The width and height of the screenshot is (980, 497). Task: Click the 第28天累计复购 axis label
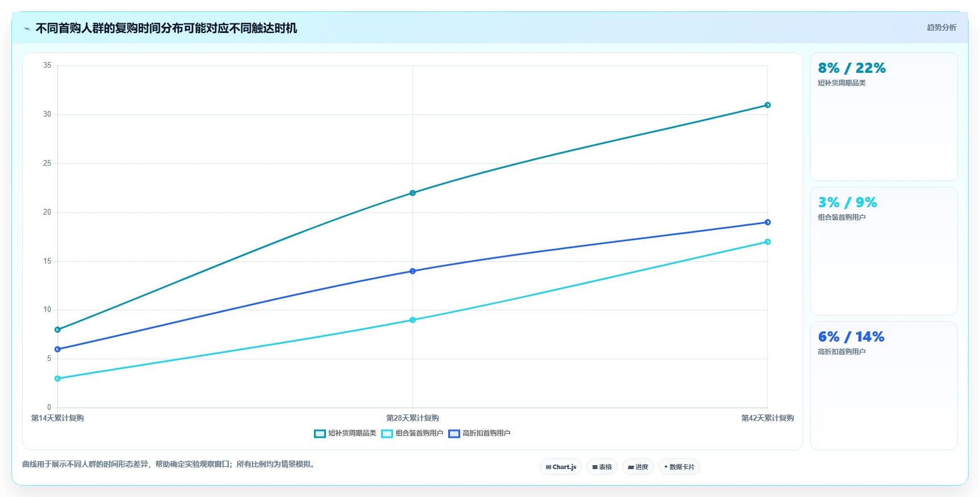(x=412, y=418)
